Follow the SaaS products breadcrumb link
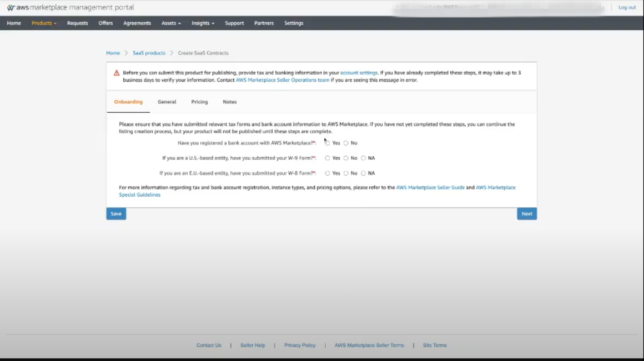This screenshot has width=644, height=361. click(149, 53)
